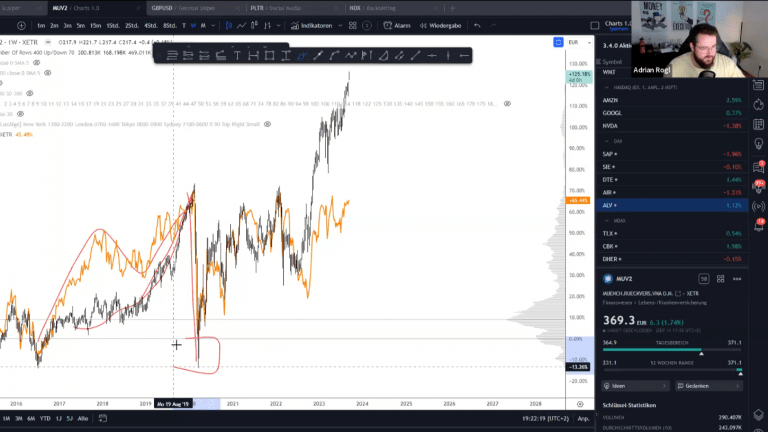The height and width of the screenshot is (432, 768).
Task: Select the flag marker drawing tool
Action: pyautogui.click(x=367, y=56)
